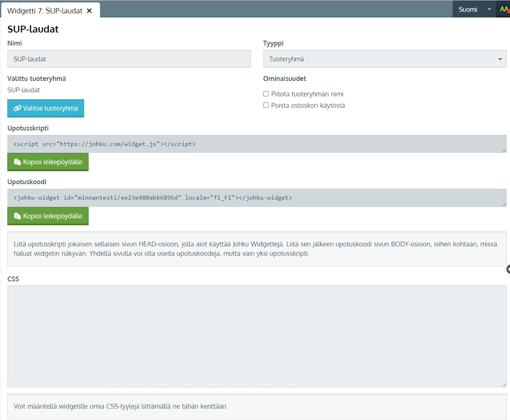Open the Tyyppi dropdown showing Tuoteryhmä
510x420 pixels.
(385, 59)
